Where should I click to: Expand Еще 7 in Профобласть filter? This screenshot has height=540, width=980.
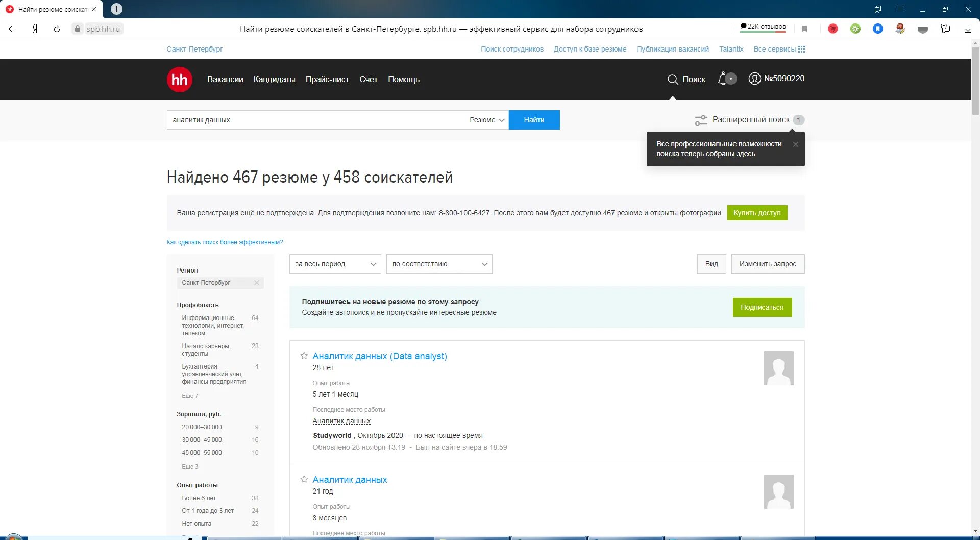tap(190, 396)
